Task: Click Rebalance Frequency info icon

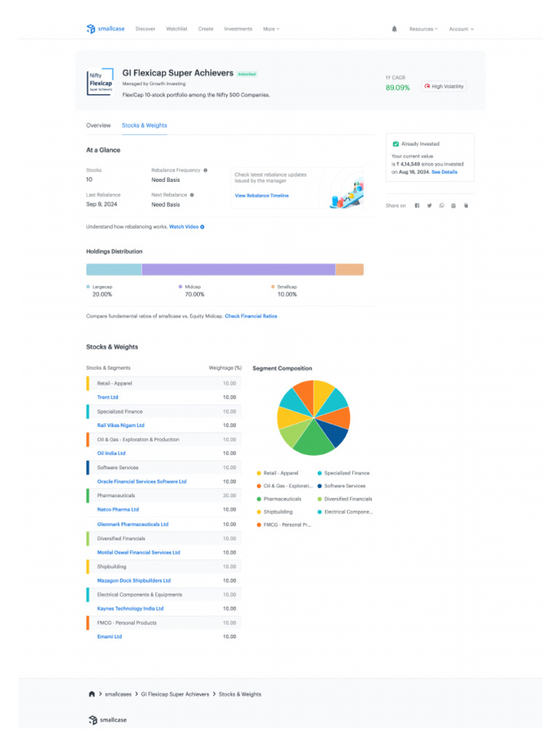Action: [206, 170]
